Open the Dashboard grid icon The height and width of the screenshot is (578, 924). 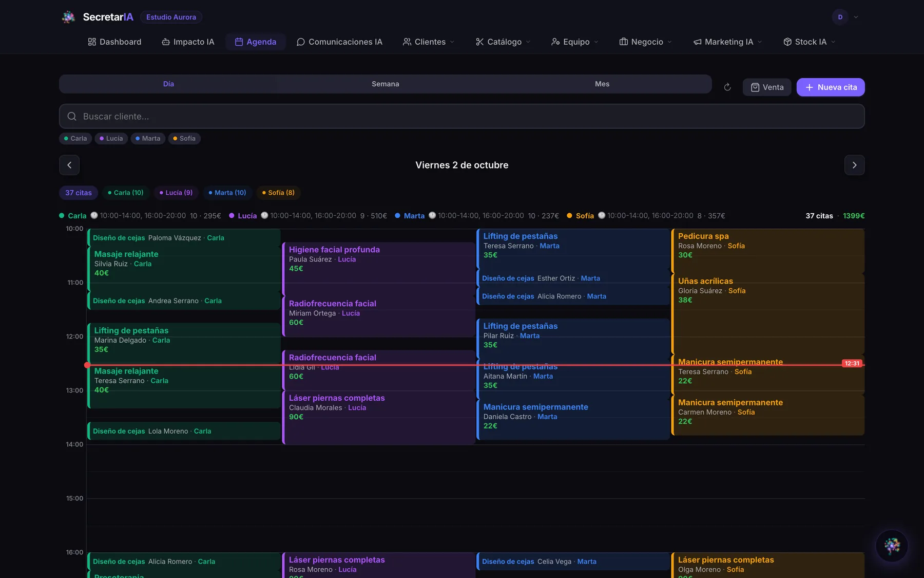pyautogui.click(x=92, y=42)
